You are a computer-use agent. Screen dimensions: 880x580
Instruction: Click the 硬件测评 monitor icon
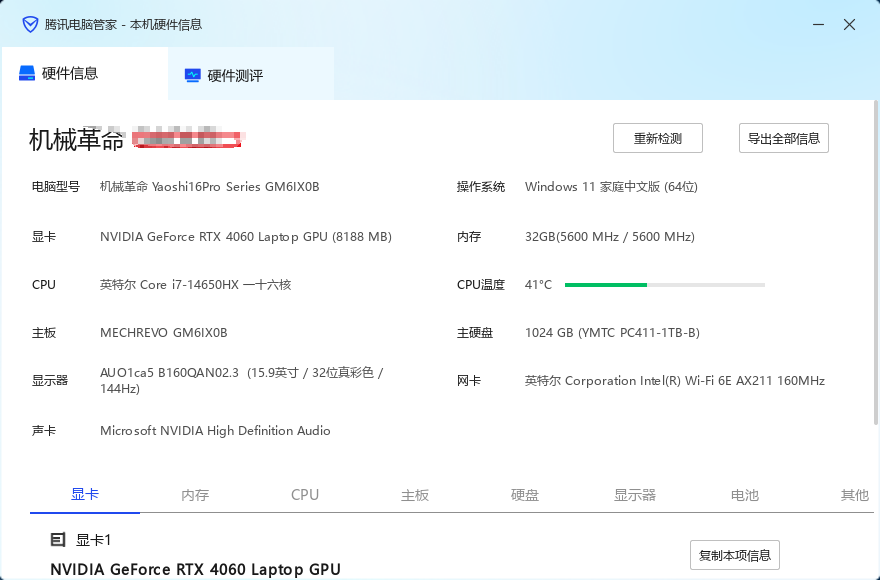pyautogui.click(x=192, y=75)
